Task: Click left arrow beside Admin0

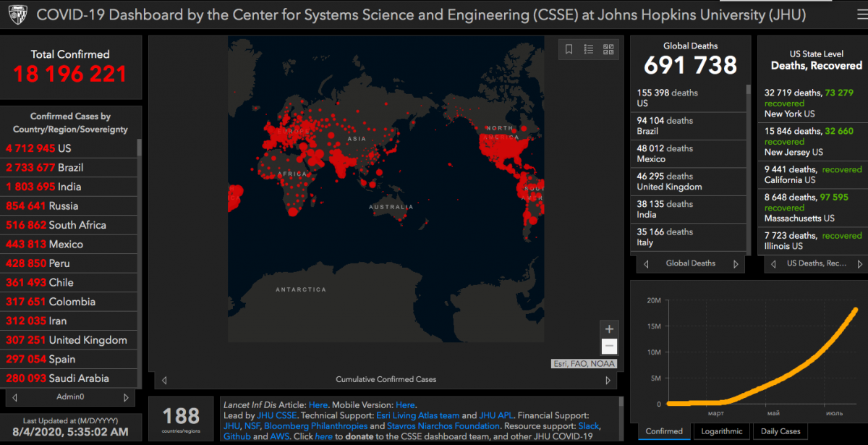Action: pos(15,397)
